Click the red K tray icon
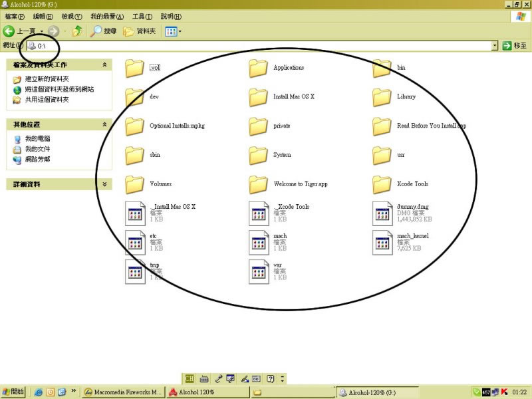This screenshot has width=532, height=399. (x=505, y=392)
